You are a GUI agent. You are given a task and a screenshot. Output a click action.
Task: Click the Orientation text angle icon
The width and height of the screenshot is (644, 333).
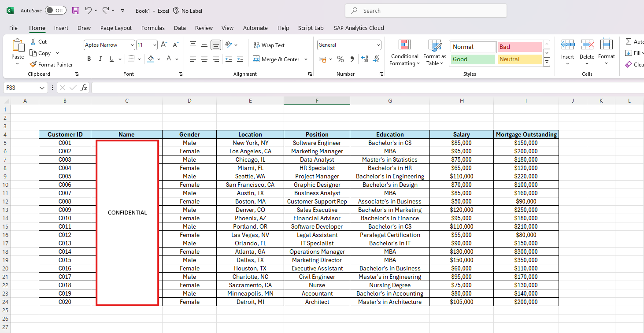coord(228,45)
